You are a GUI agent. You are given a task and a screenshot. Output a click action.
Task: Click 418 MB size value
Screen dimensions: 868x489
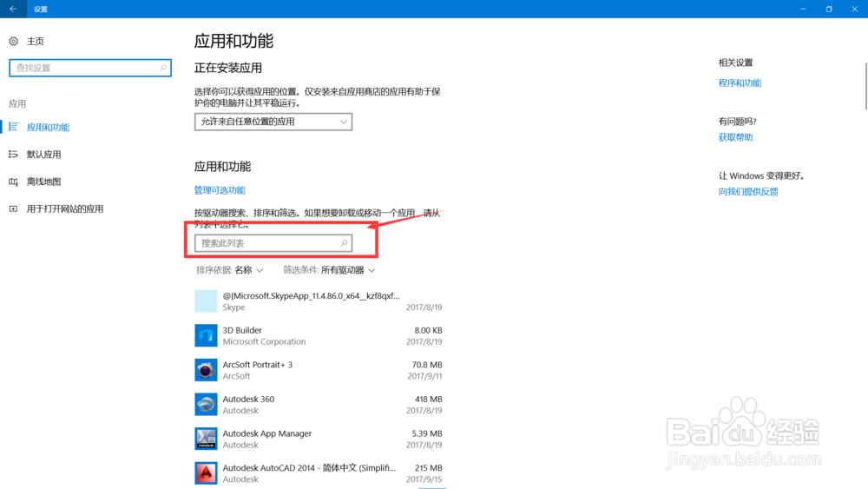(429, 399)
